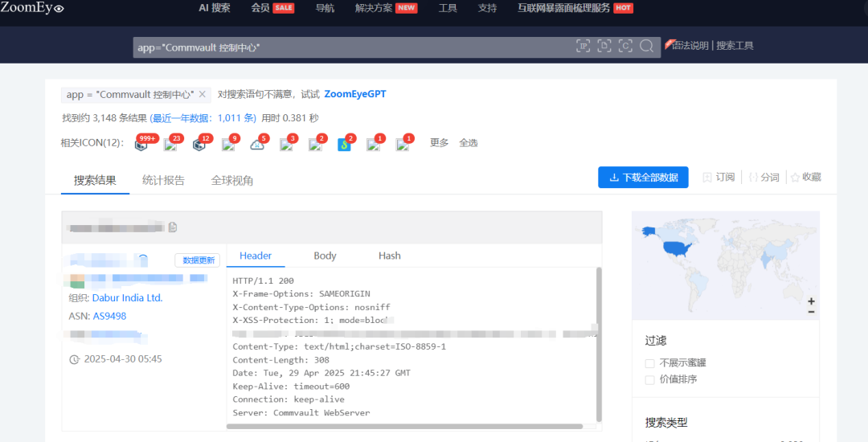Image resolution: width=868 pixels, height=442 pixels.
Task: Click the file upload search icon
Action: (604, 46)
